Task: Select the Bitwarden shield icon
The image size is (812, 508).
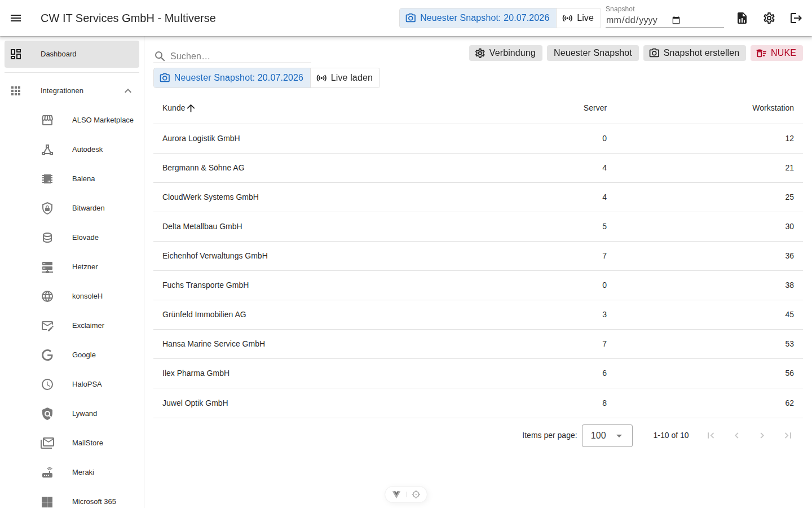Action: (x=47, y=208)
